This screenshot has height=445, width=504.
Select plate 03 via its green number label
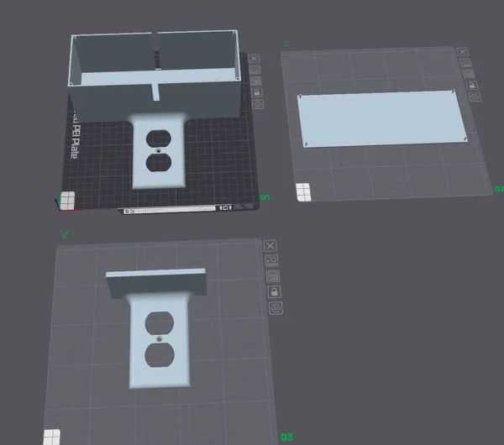click(286, 437)
